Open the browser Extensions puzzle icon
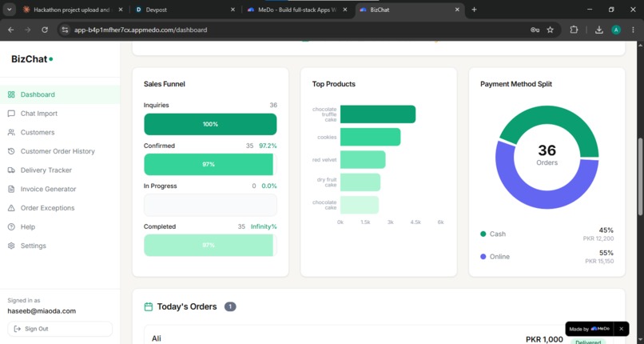644x344 pixels. (574, 30)
